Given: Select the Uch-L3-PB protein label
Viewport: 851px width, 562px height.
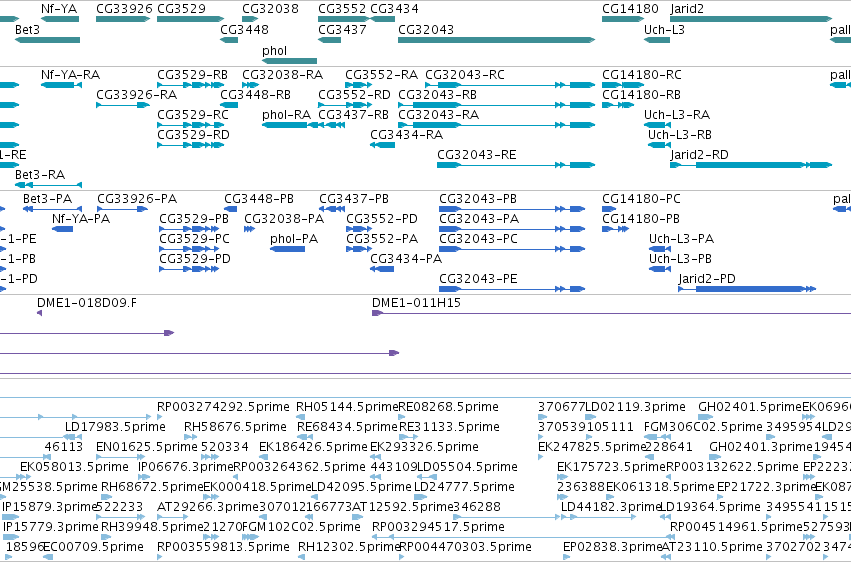Looking at the screenshot, I should (681, 259).
